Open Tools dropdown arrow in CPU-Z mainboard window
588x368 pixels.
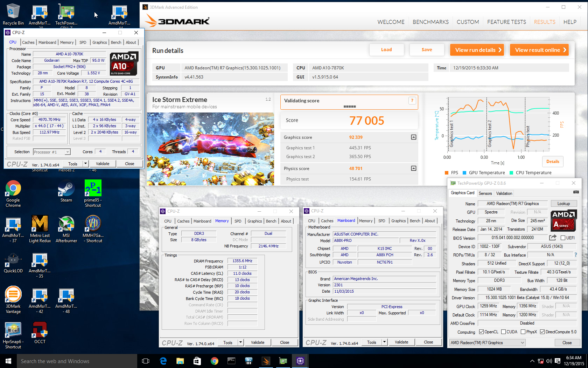pos(384,342)
